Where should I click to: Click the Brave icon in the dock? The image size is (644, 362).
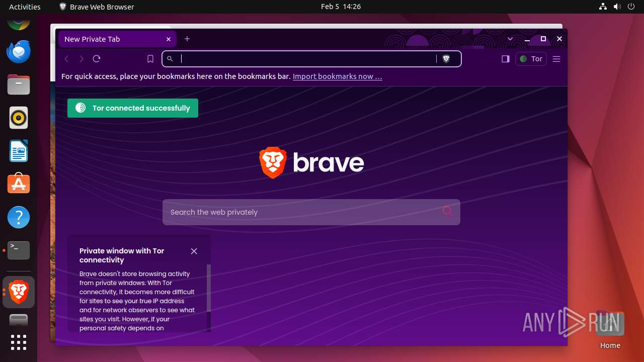(19, 292)
